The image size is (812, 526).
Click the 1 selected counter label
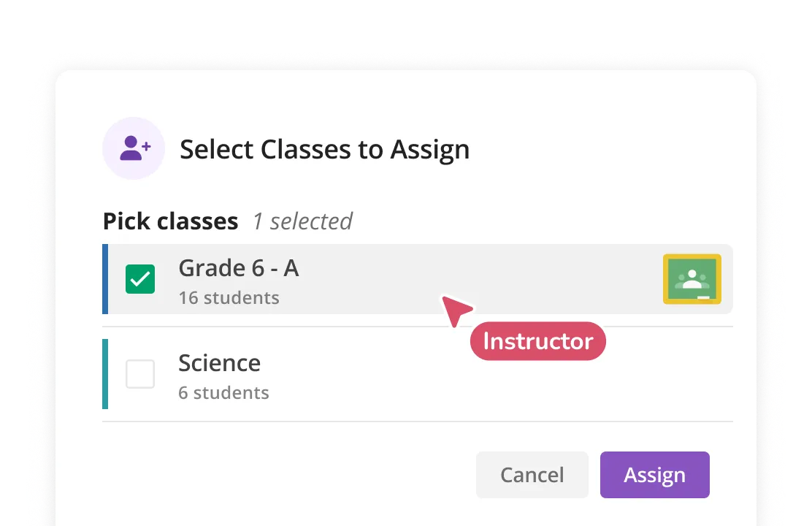pos(302,221)
